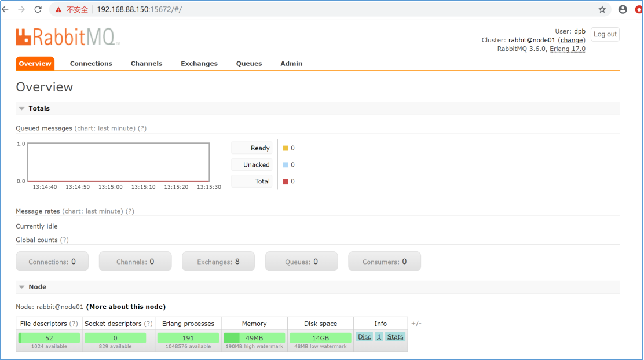The height and width of the screenshot is (360, 644).
Task: Click the Disk space column header
Action: coord(320,324)
